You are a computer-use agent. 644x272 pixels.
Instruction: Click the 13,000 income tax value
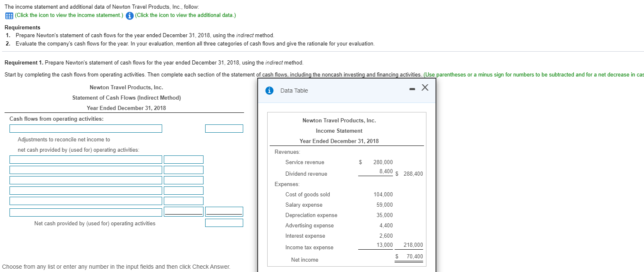point(385,245)
